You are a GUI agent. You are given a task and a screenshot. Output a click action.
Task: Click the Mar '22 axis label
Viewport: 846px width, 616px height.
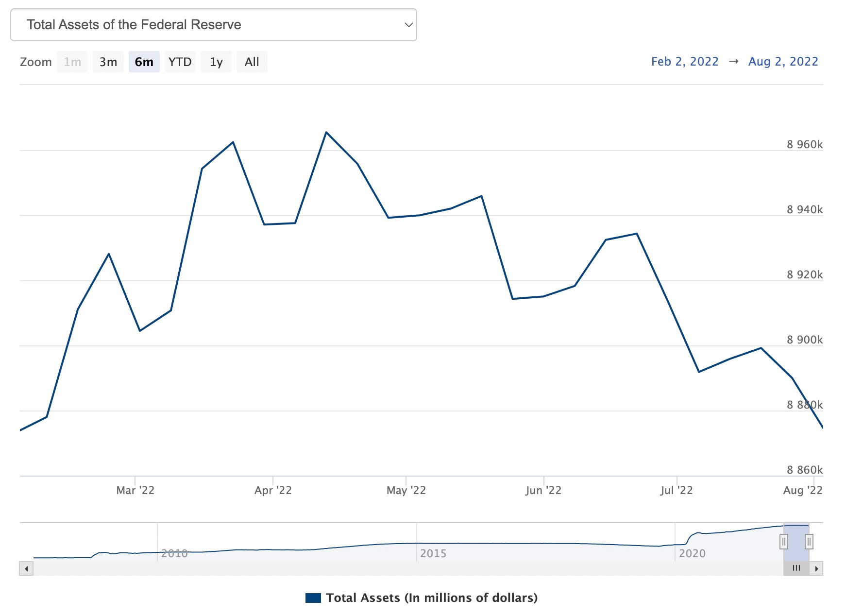point(135,490)
